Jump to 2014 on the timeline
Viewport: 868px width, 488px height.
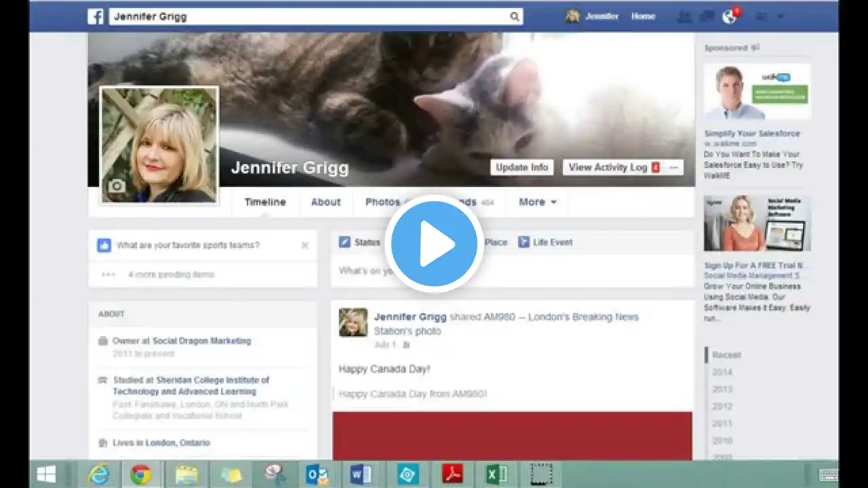pyautogui.click(x=722, y=372)
